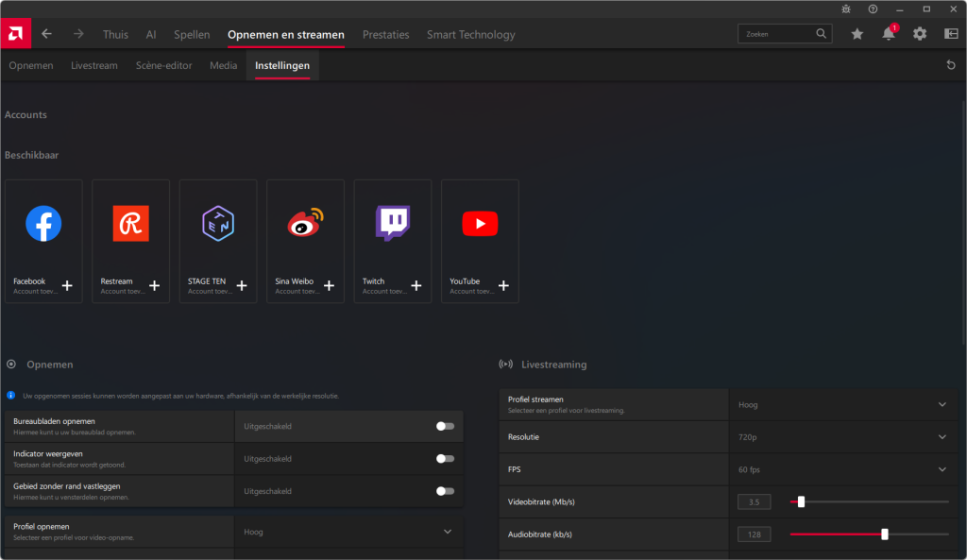Expand the Profiel streamen dropdown
Screen dimensions: 967x560
(x=942, y=405)
